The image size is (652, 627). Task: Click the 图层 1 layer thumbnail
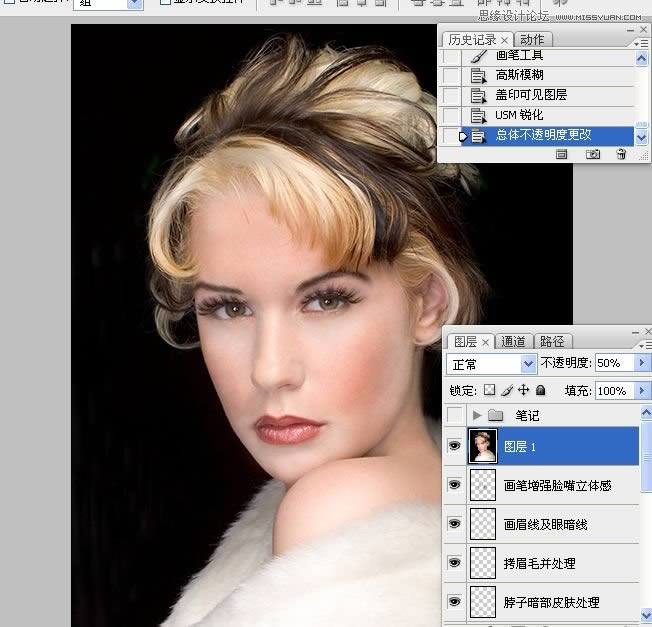click(483, 446)
